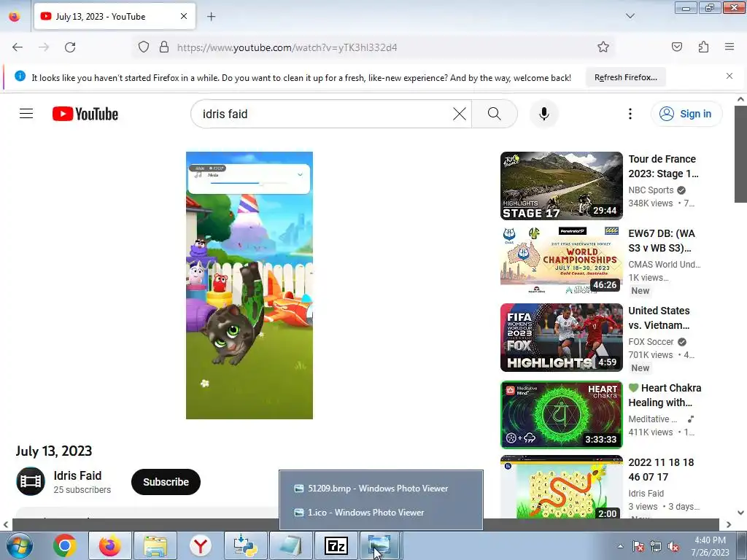The width and height of the screenshot is (747, 560).
Task: Reload the current YouTube page
Action: tap(70, 47)
